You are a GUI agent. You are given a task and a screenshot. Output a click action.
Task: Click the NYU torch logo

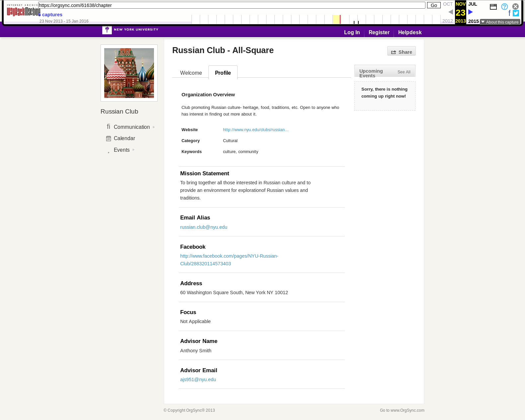pos(107,30)
